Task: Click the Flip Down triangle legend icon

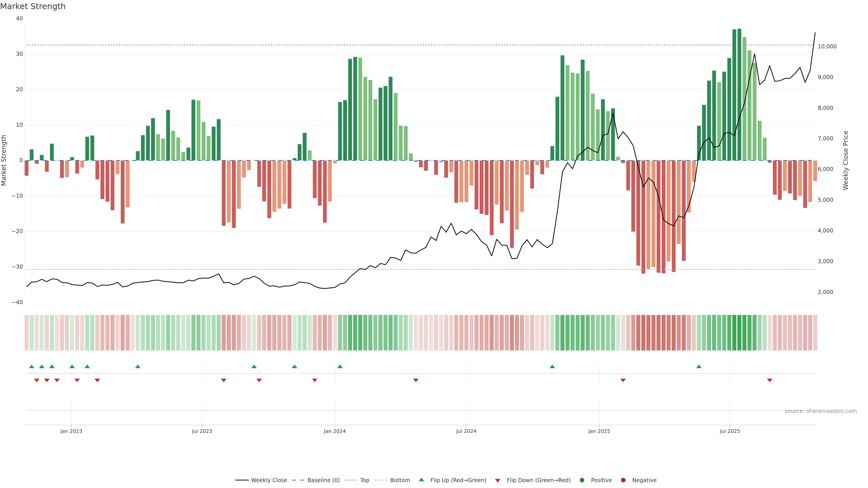Action: pos(498,481)
